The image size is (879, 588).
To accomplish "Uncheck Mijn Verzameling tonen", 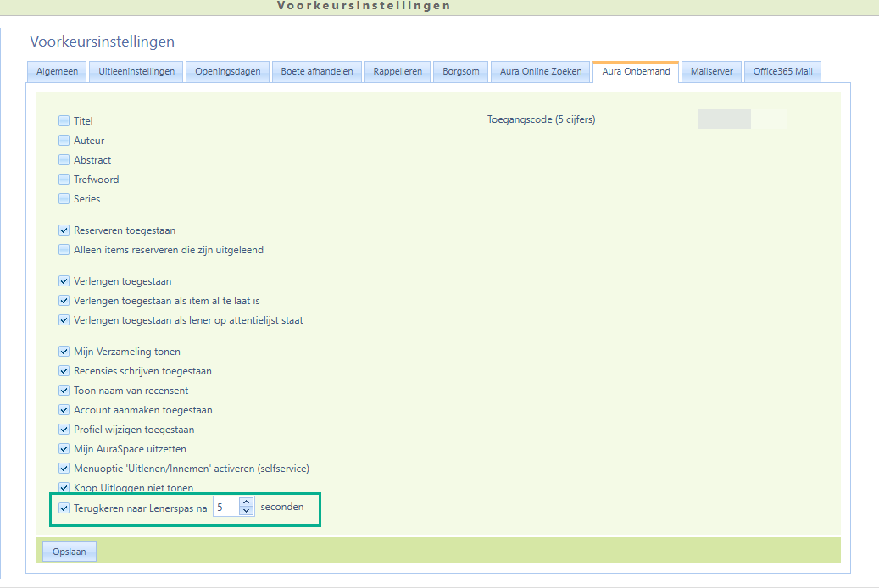I will tap(64, 352).
